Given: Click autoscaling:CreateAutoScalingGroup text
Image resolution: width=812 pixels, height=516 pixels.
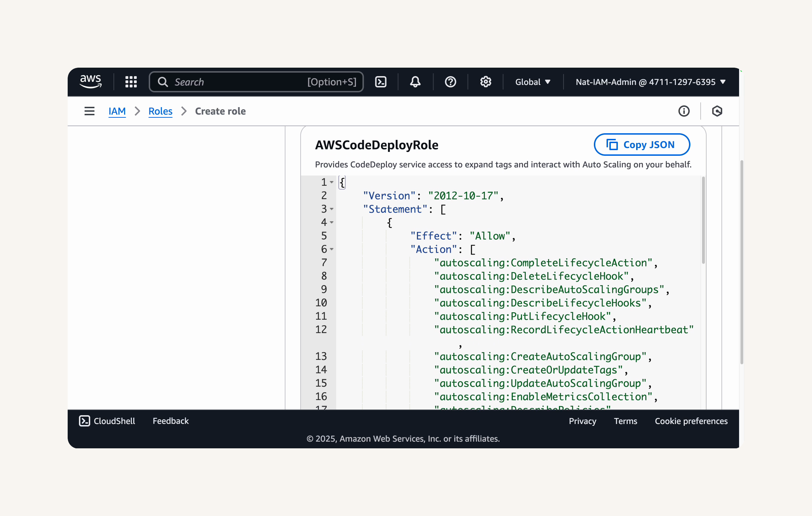Looking at the screenshot, I should (x=540, y=356).
